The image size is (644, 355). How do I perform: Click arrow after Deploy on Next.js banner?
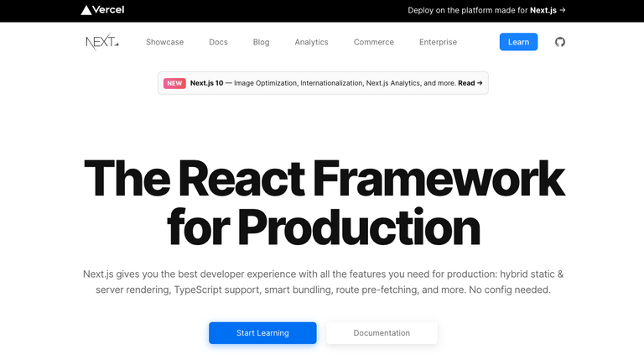(563, 10)
